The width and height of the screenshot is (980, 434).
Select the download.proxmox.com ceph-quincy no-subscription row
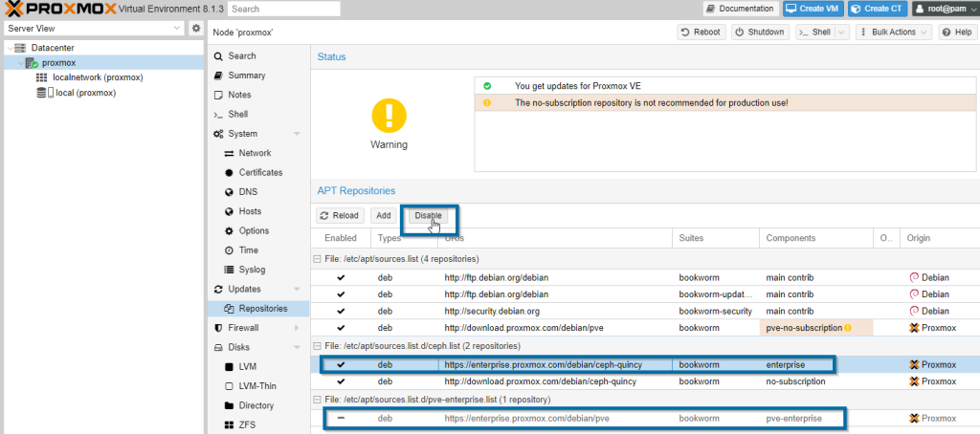(x=645, y=380)
